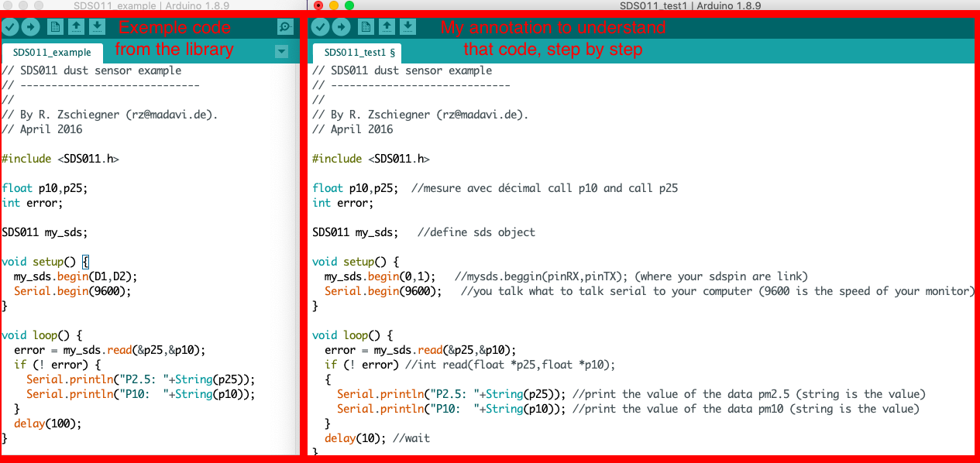Click 'SDS011 my_sds;' line in SDS011_example

[x=44, y=232]
